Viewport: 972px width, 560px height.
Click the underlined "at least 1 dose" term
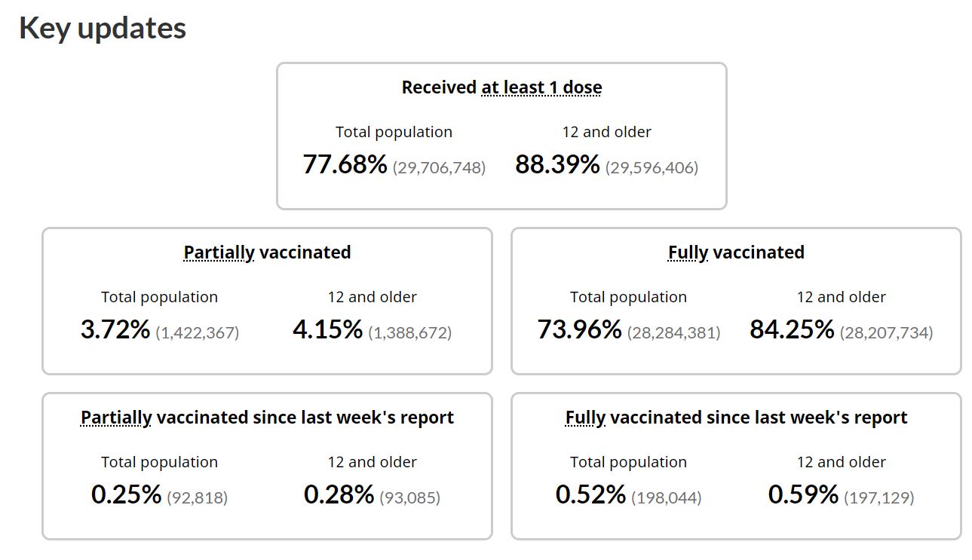[541, 87]
